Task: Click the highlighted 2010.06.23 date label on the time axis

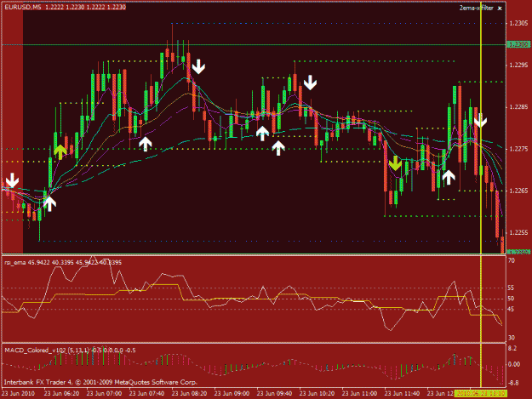Action: pos(481,394)
